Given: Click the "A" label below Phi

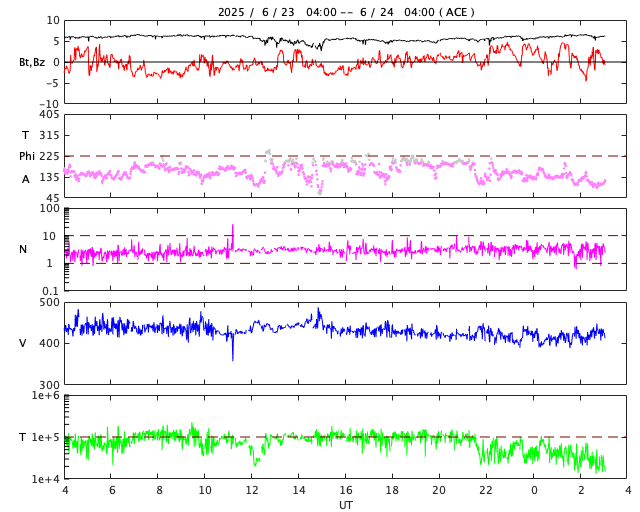Looking at the screenshot, I should tap(26, 179).
